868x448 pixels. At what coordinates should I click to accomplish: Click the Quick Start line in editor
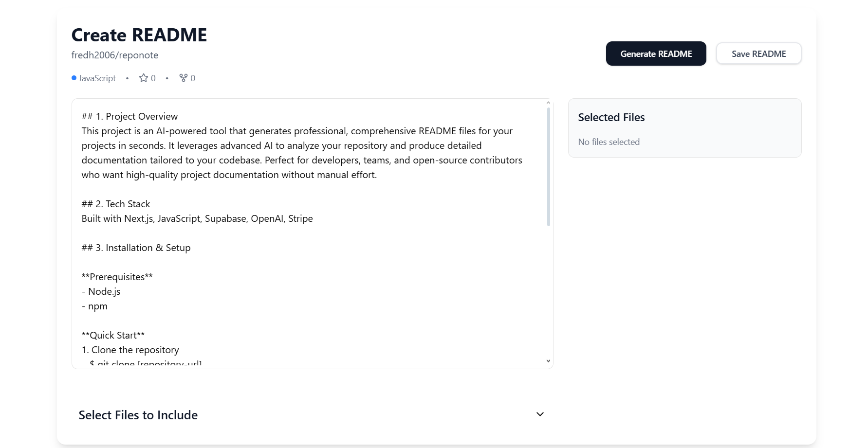coord(113,335)
